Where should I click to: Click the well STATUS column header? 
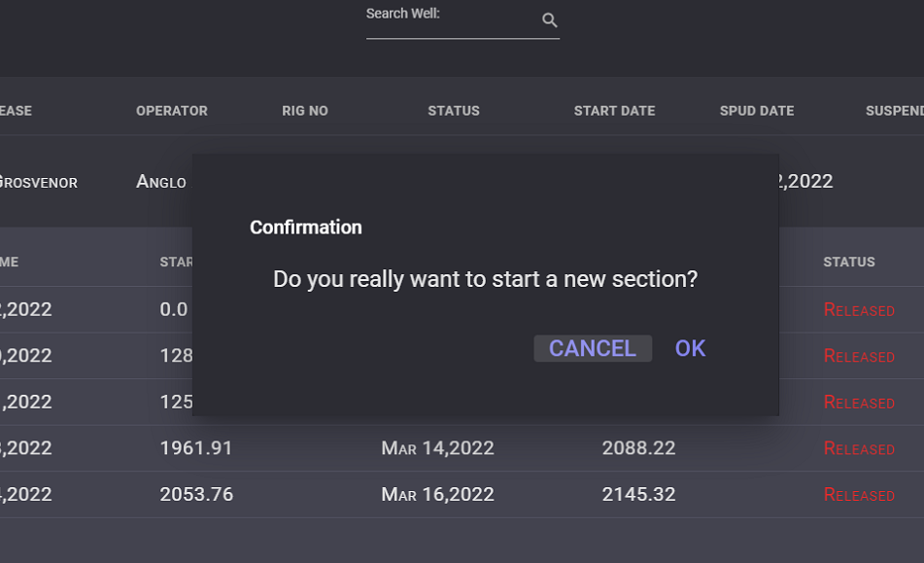coord(454,111)
